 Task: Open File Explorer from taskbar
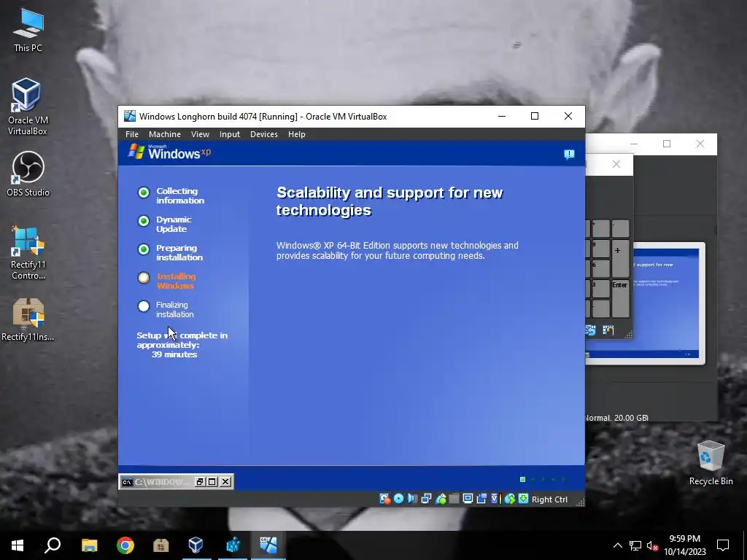(x=89, y=545)
